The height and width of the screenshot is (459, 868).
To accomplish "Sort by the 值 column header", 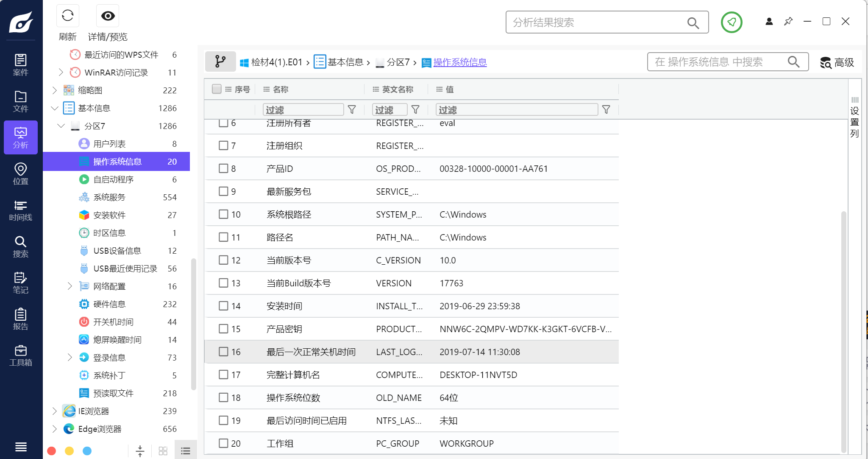I will pyautogui.click(x=450, y=89).
